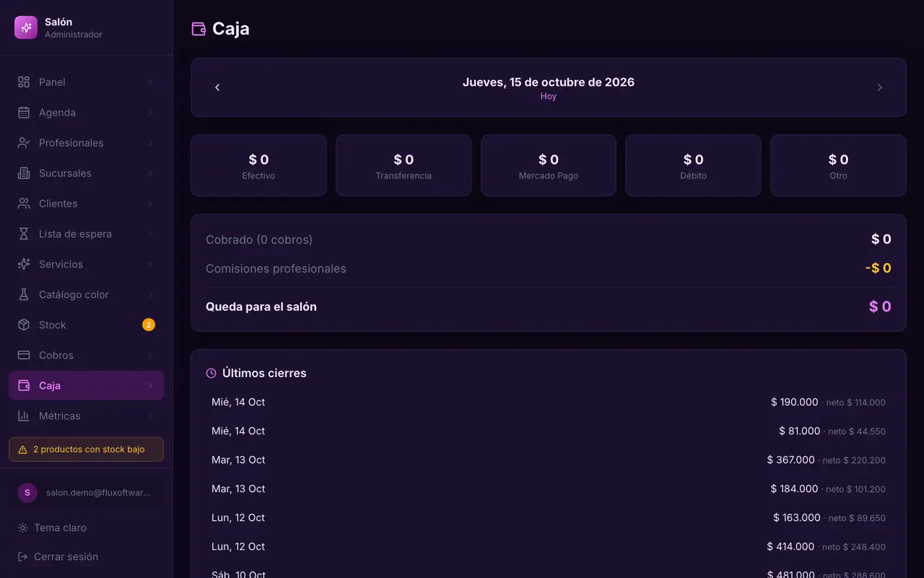
Task: Switch to Tema claro
Action: click(52, 527)
